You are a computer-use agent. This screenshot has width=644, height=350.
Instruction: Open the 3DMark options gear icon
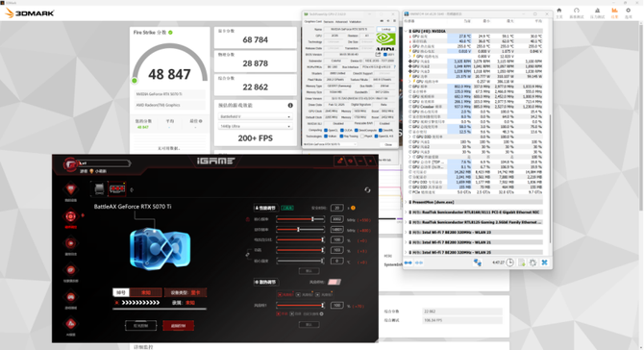coord(628,11)
